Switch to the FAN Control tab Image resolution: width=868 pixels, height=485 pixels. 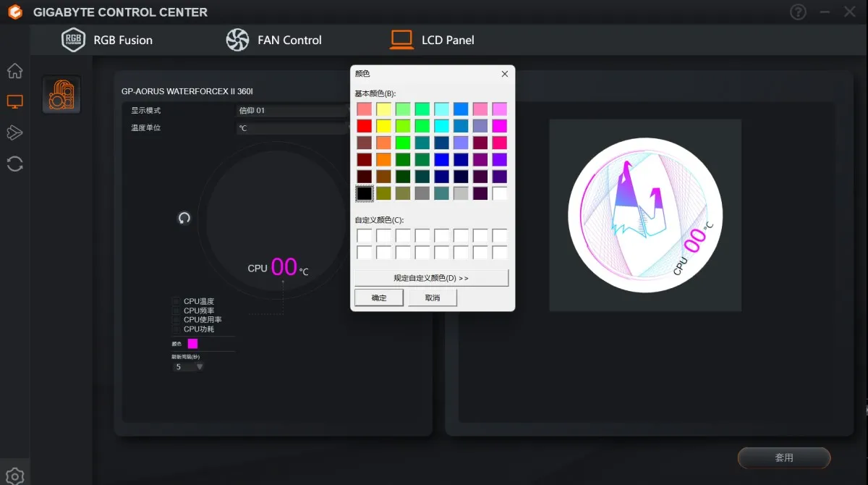274,40
